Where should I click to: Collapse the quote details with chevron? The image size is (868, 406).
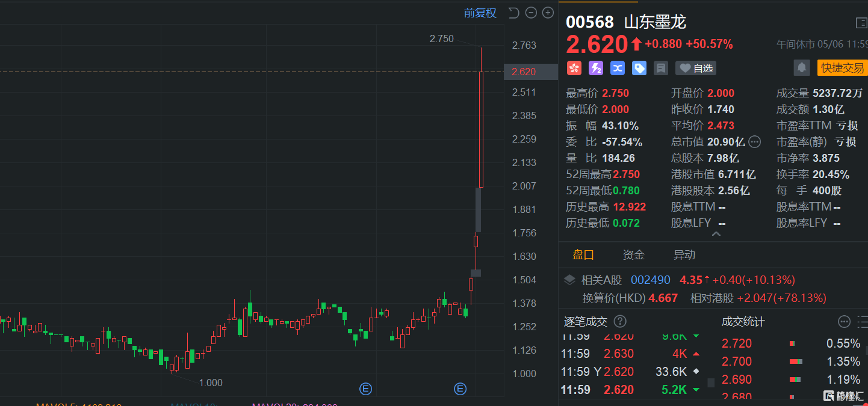(x=716, y=233)
